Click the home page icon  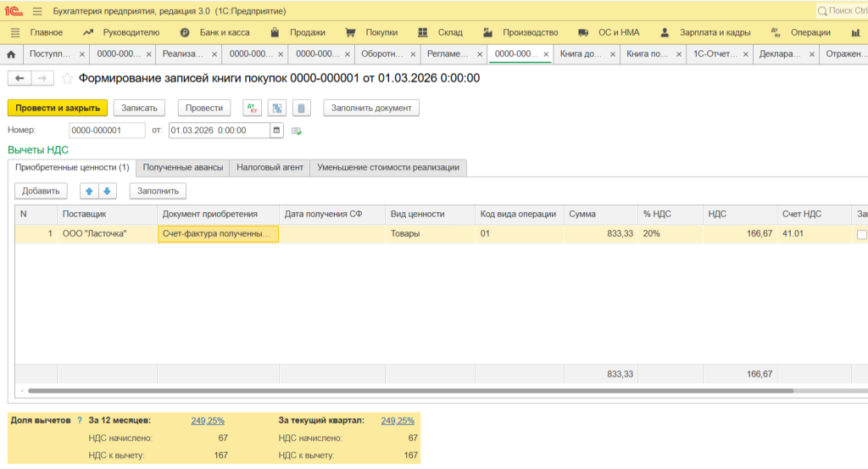click(x=11, y=54)
